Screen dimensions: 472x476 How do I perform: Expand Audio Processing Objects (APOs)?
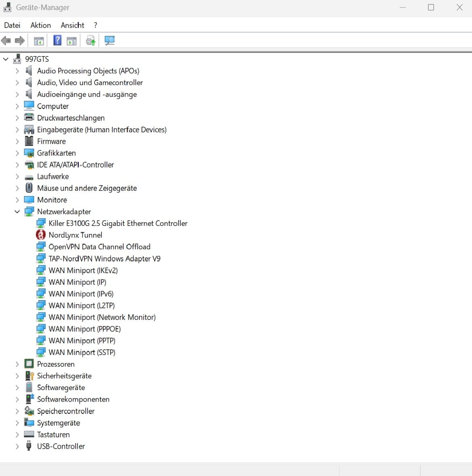point(17,71)
